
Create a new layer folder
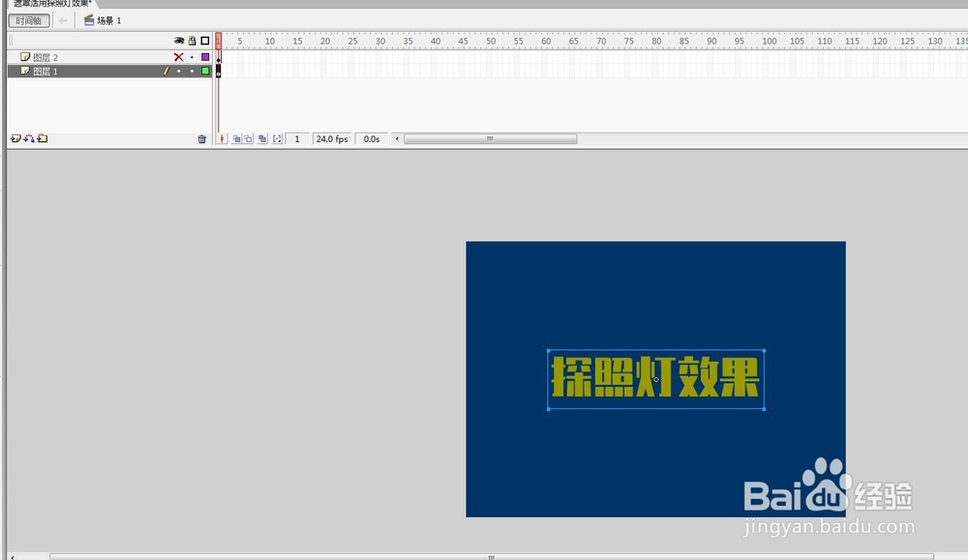(41, 137)
